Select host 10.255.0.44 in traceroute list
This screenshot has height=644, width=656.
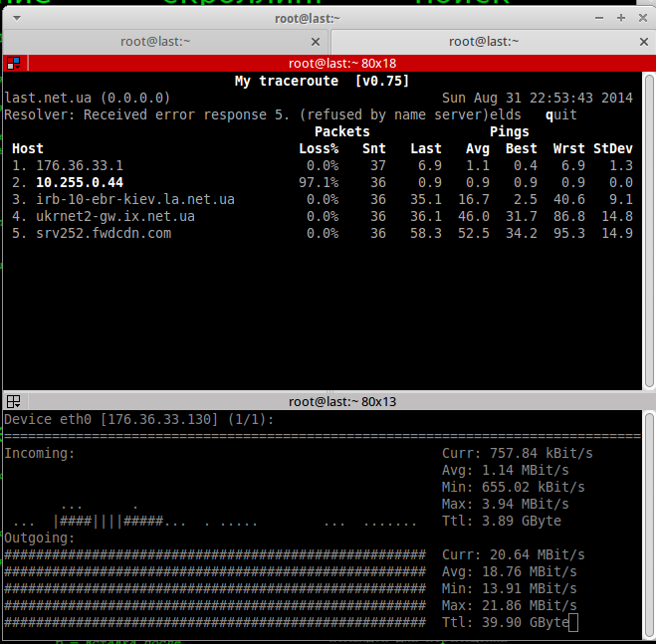click(80, 182)
